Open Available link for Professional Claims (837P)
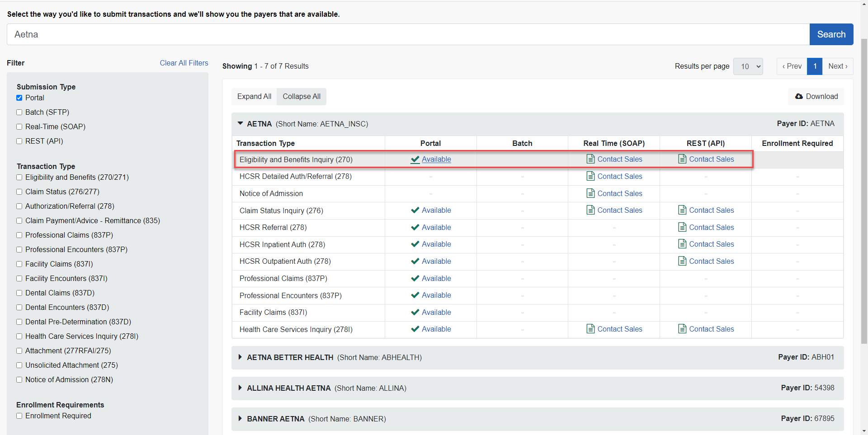The width and height of the screenshot is (868, 435). point(436,278)
